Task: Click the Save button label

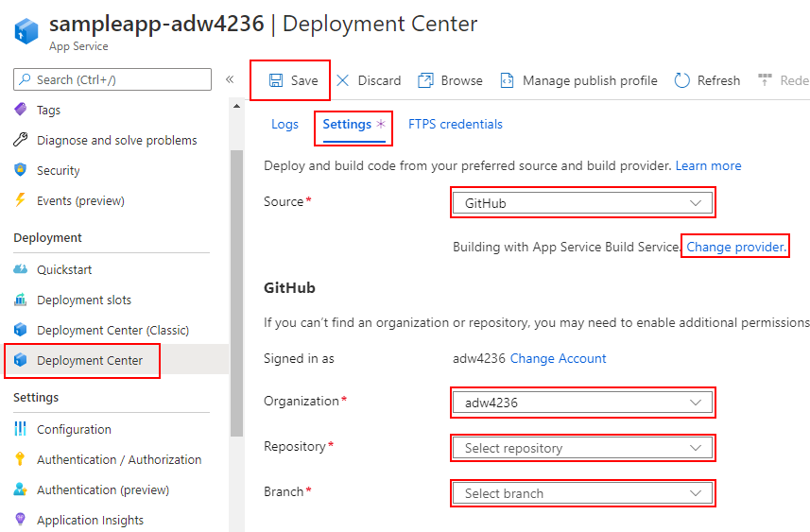Action: coord(304,80)
